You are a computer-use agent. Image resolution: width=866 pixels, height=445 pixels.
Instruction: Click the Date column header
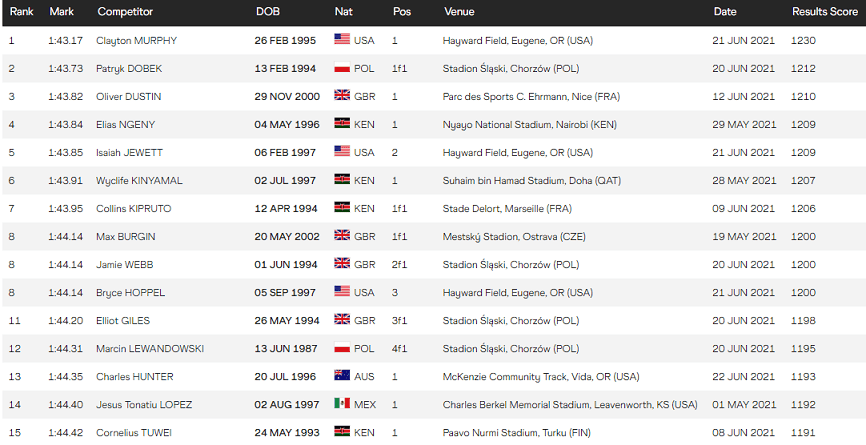pyautogui.click(x=724, y=12)
